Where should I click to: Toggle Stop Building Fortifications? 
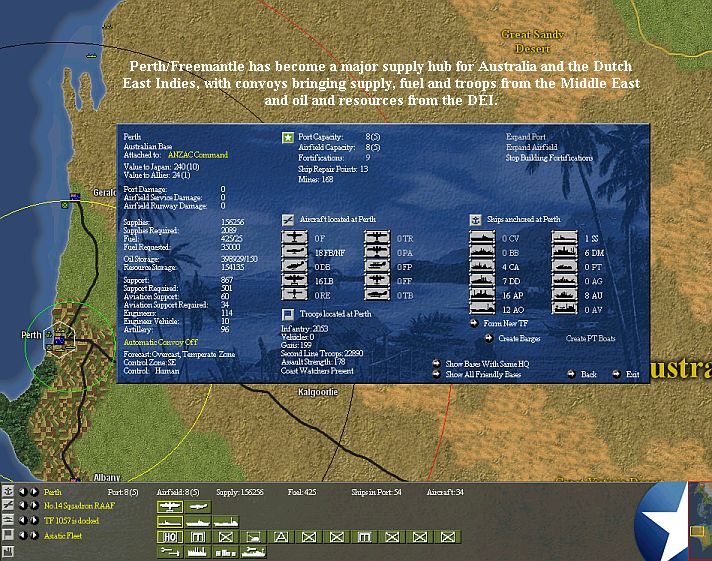point(549,158)
